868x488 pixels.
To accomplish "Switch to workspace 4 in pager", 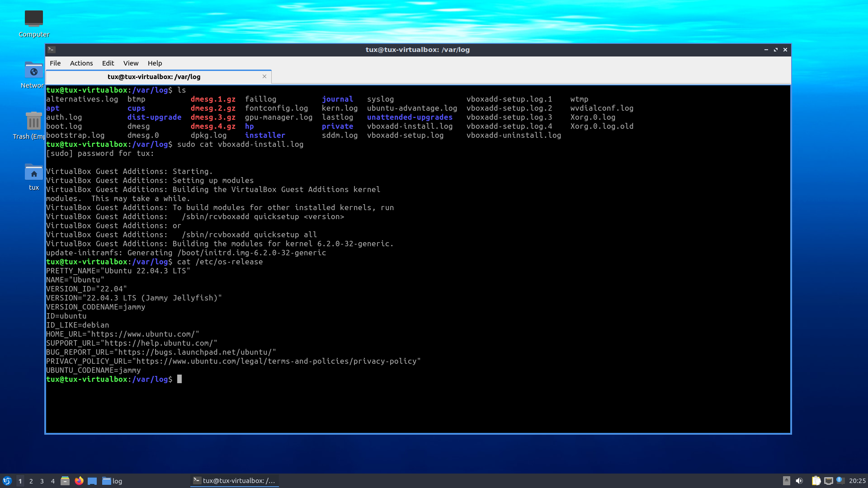I will (x=52, y=481).
